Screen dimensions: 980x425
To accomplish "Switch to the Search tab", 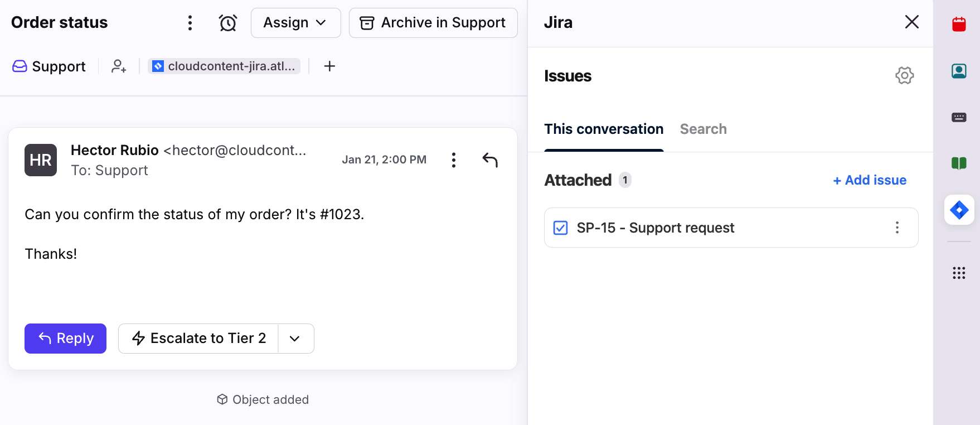I will pyautogui.click(x=703, y=129).
